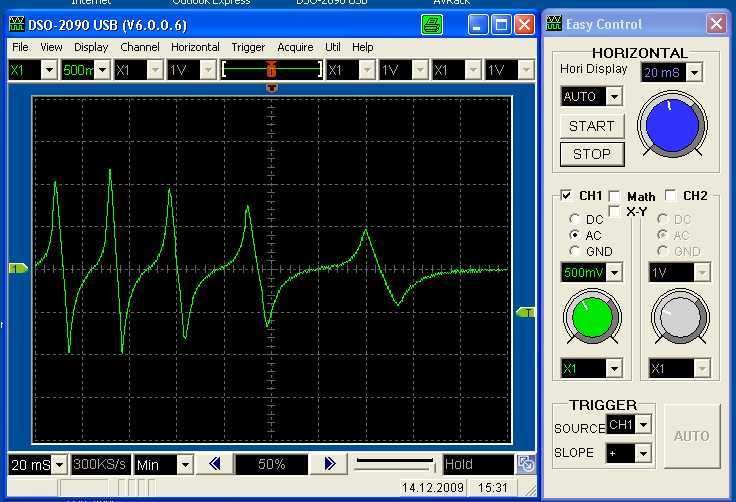Open the Acquire menu
736x502 pixels.
pos(295,47)
